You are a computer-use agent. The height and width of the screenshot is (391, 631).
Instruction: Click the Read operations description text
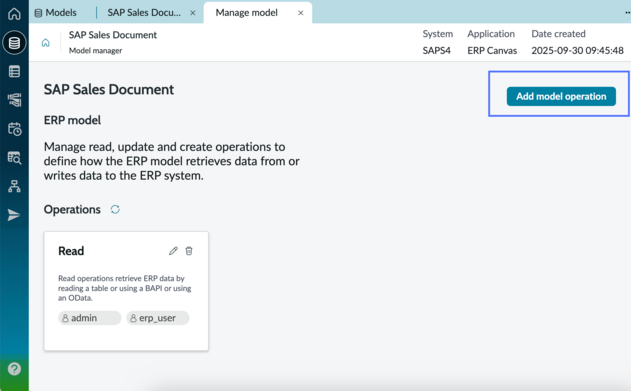coord(125,288)
